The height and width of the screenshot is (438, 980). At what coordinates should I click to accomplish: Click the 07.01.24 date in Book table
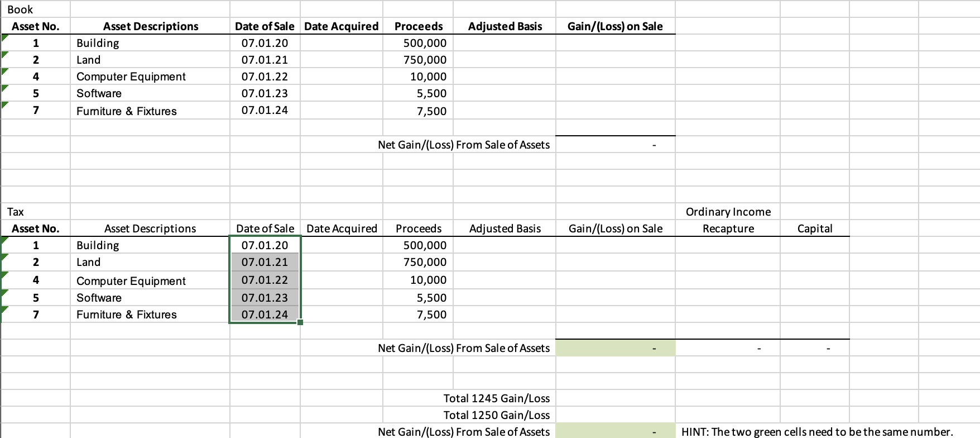pos(265,110)
